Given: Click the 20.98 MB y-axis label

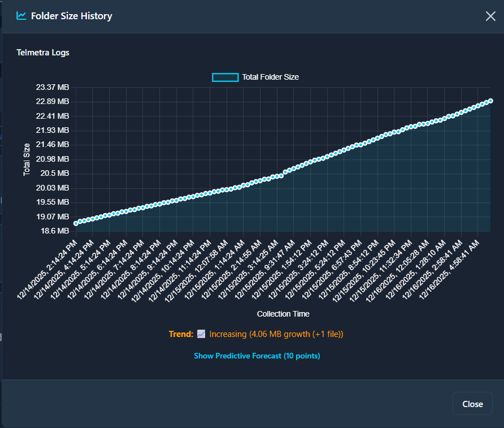Looking at the screenshot, I should tap(53, 159).
